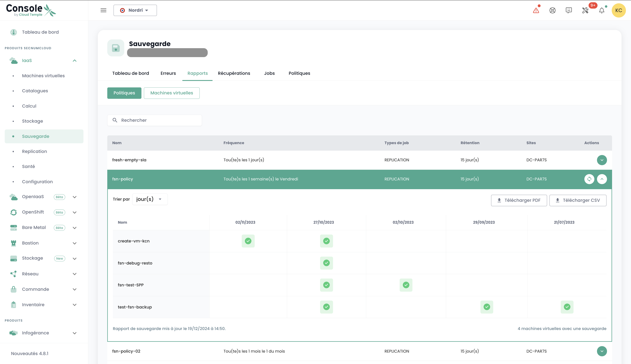
Task: Select the Politiques report view button
Action: coord(124,93)
